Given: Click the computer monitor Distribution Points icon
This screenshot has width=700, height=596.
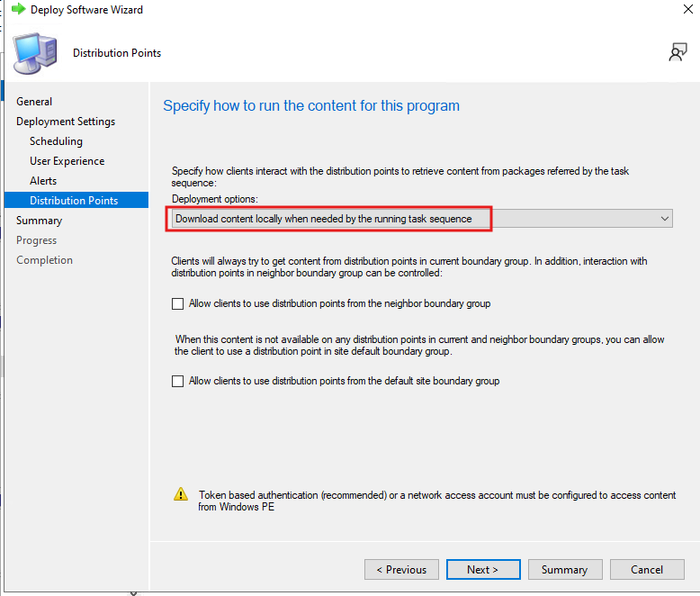Looking at the screenshot, I should point(35,52).
